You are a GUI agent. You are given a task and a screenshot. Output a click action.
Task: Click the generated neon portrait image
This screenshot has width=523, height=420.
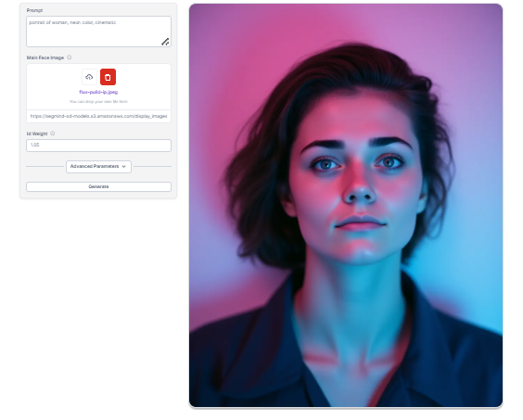coord(346,205)
